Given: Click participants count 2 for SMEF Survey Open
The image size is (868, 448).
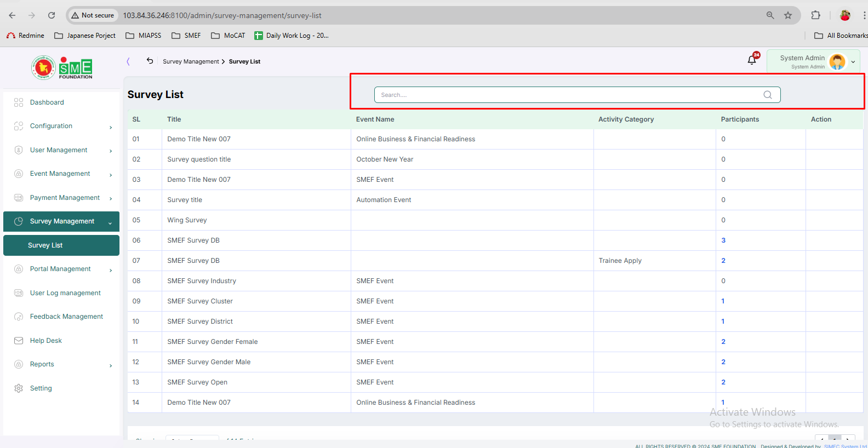Looking at the screenshot, I should pos(723,382).
